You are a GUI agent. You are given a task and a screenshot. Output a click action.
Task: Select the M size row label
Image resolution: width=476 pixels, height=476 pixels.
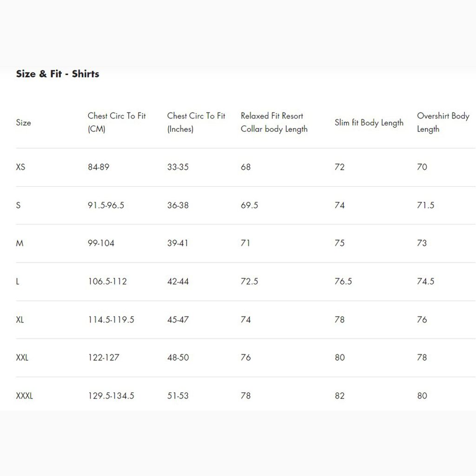pyautogui.click(x=20, y=243)
